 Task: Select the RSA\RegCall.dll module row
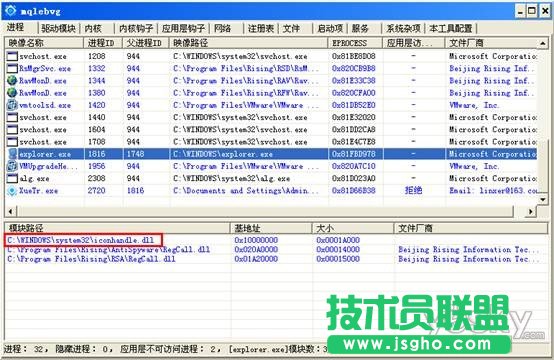[276, 259]
